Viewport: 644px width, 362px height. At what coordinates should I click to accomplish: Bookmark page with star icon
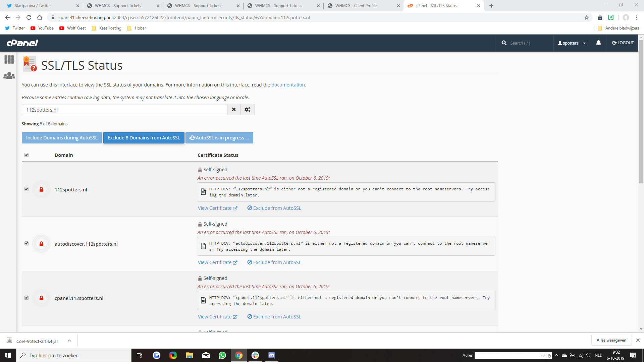(x=587, y=17)
